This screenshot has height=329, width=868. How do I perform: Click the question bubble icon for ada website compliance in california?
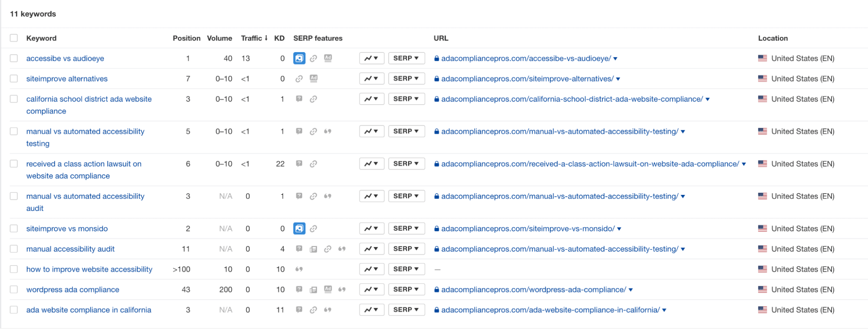pos(299,310)
